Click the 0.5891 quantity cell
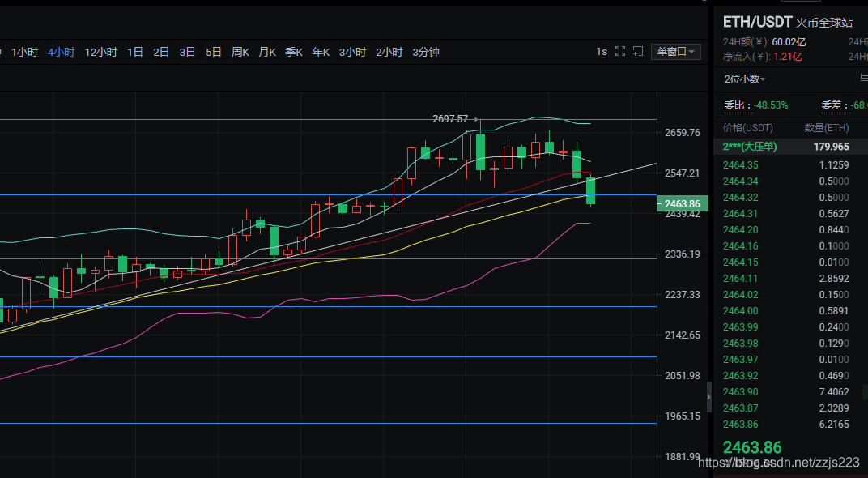868x478 pixels. (834, 311)
